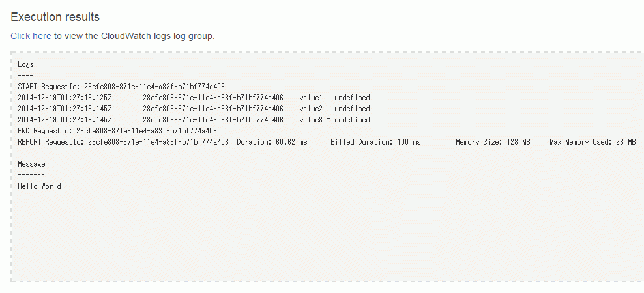644x293 pixels.
Task: Click 'to view the CloudWatch logs log group' text
Action: tap(134, 36)
